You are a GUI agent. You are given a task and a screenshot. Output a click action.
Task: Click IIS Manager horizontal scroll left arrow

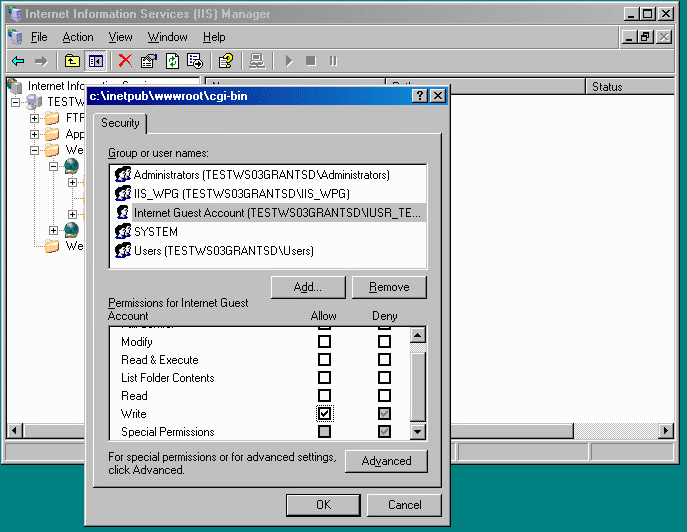pyautogui.click(x=14, y=431)
